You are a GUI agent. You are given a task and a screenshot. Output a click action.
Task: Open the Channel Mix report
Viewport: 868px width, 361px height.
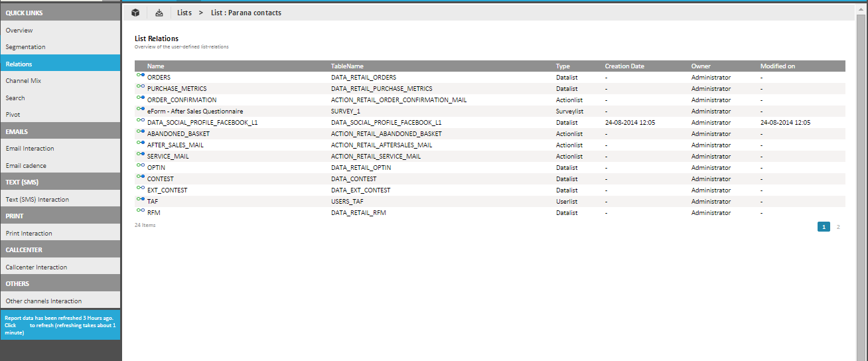[x=24, y=81]
